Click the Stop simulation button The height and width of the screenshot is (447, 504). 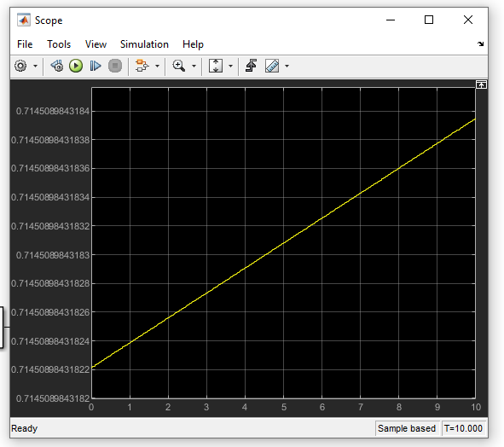pos(115,66)
